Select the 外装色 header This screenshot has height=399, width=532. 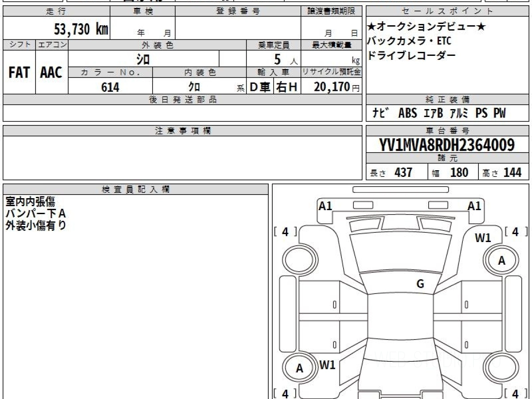click(x=157, y=45)
